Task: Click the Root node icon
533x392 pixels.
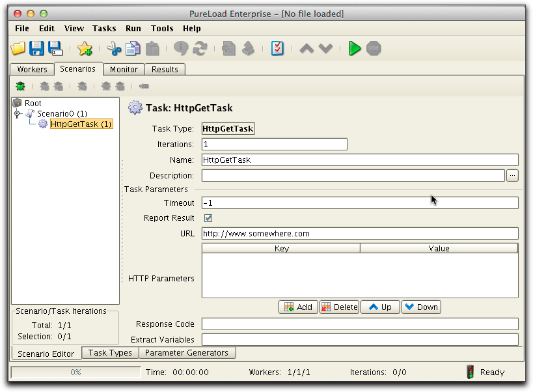Action: [x=17, y=103]
